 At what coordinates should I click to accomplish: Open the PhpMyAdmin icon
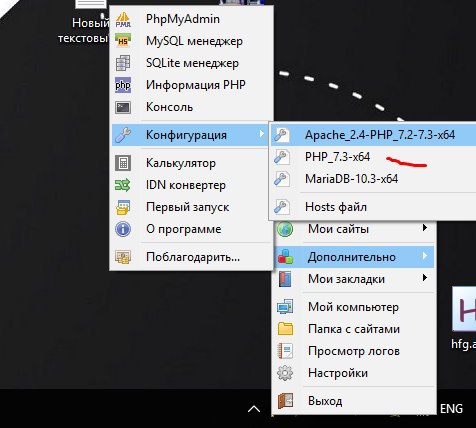click(x=123, y=19)
